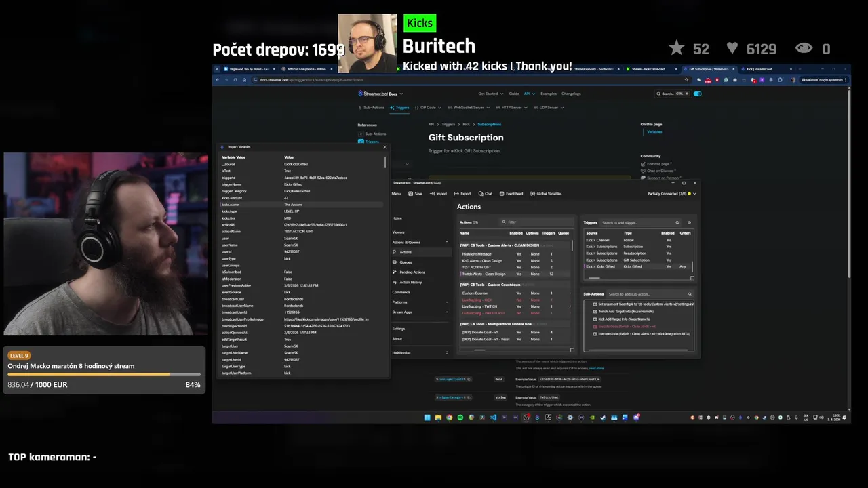Click Search to add trigger field
Viewport: 868px width, 488px height.
coord(640,222)
